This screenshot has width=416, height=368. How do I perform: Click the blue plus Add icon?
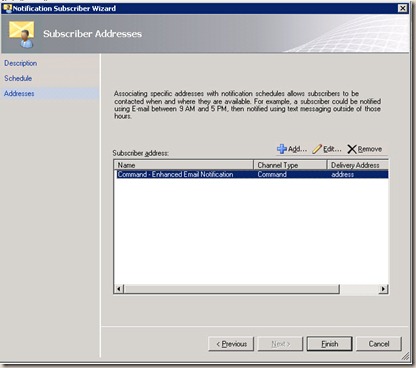pyautogui.click(x=282, y=149)
